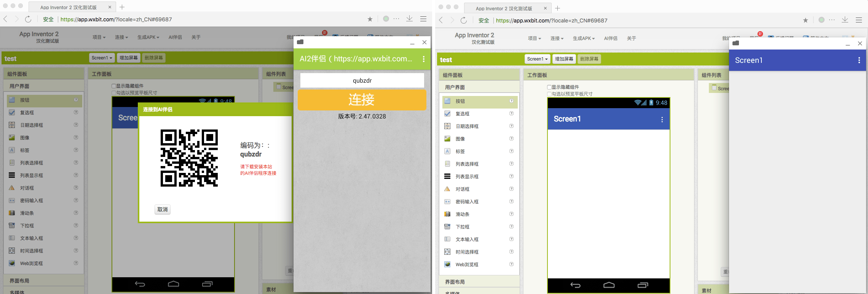Image resolution: width=868 pixels, height=294 pixels.
Task: Select the App Inventor 2 汉化测试版 tab in the left browser
Action: coord(72,7)
